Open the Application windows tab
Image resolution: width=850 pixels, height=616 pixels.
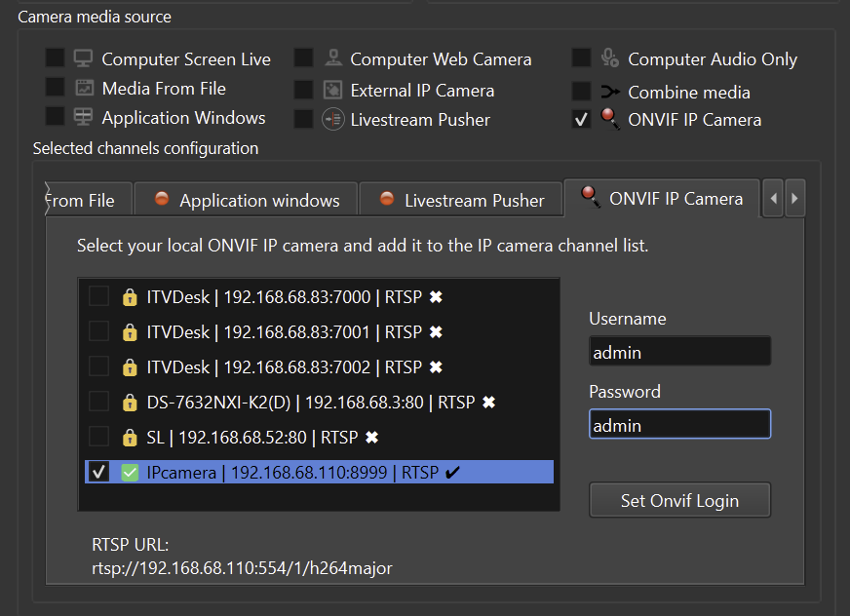(x=247, y=200)
